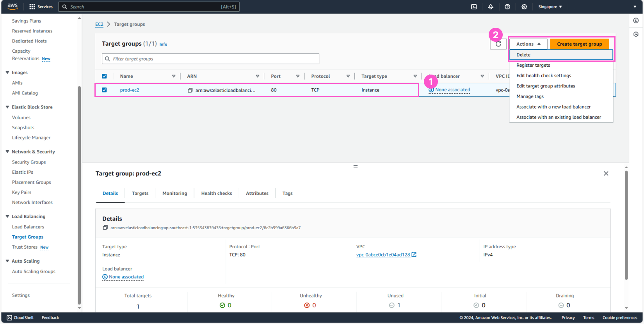Toggle the select-all header checkbox
Image resolution: width=644 pixels, height=324 pixels.
[104, 76]
